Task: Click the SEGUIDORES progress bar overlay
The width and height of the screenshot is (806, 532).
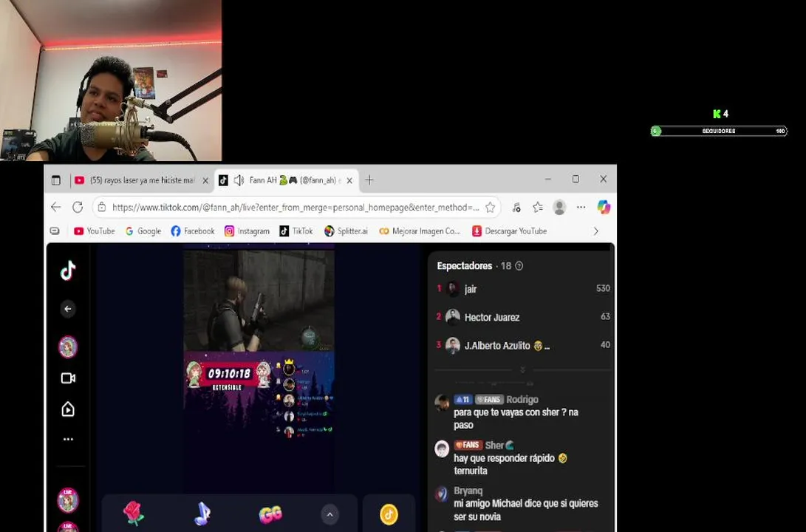Action: [719, 131]
